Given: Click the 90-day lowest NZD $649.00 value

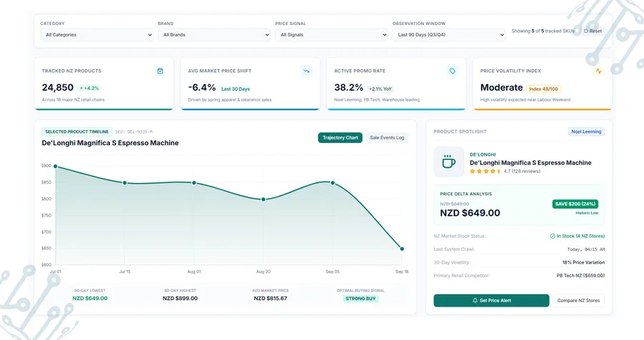Looking at the screenshot, I should coord(90,299).
